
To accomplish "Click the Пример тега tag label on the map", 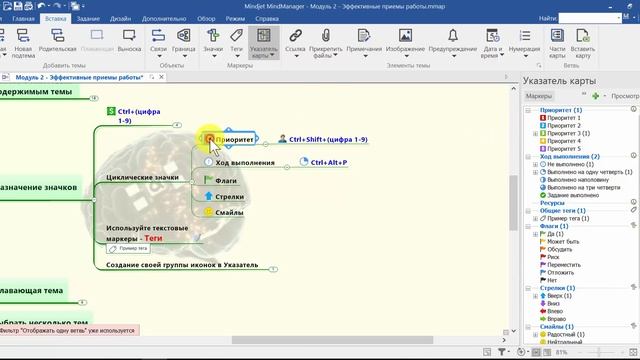I will (129, 249).
